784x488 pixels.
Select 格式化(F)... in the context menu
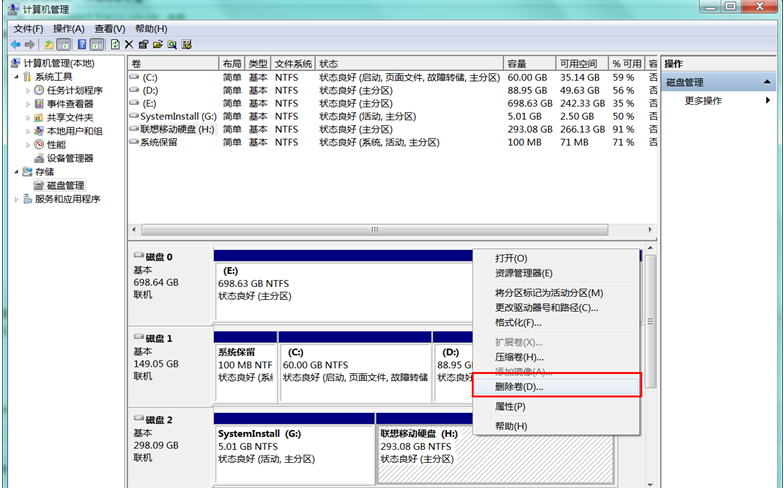coord(518,323)
